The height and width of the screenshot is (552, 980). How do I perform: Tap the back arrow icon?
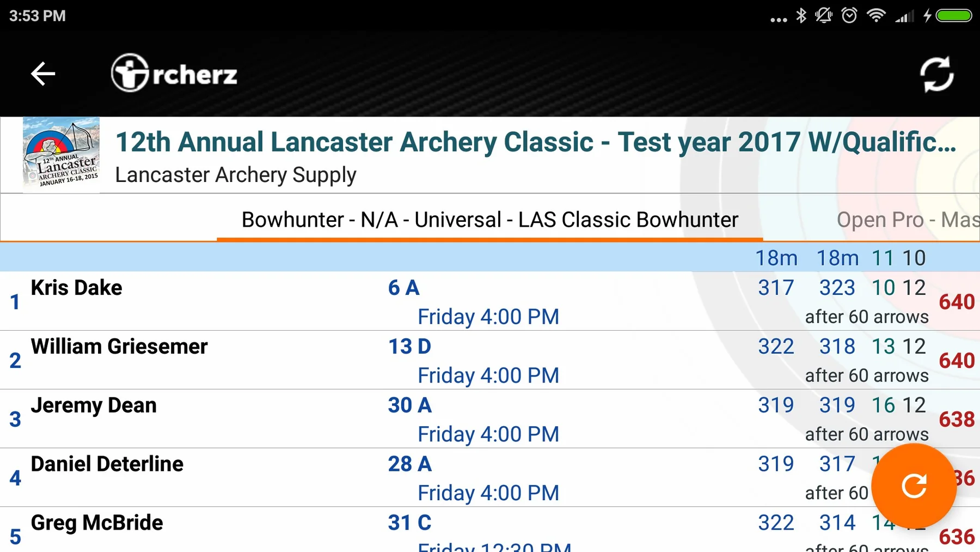pos(43,74)
